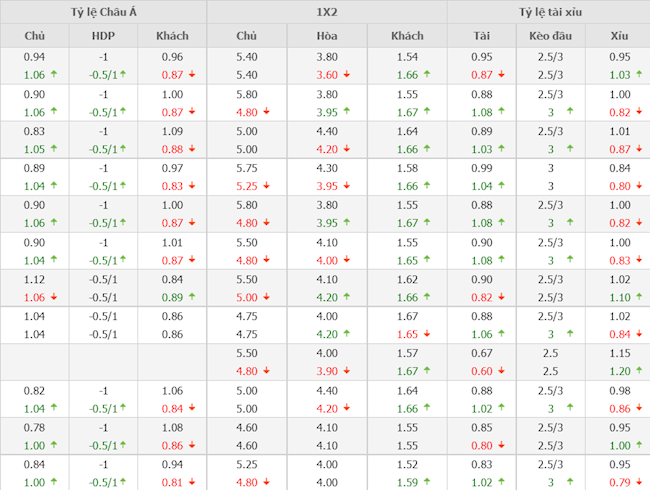650x491 pixels.
Task: Select the Tỷ lệ Châu Á header
Action: (103, 12)
